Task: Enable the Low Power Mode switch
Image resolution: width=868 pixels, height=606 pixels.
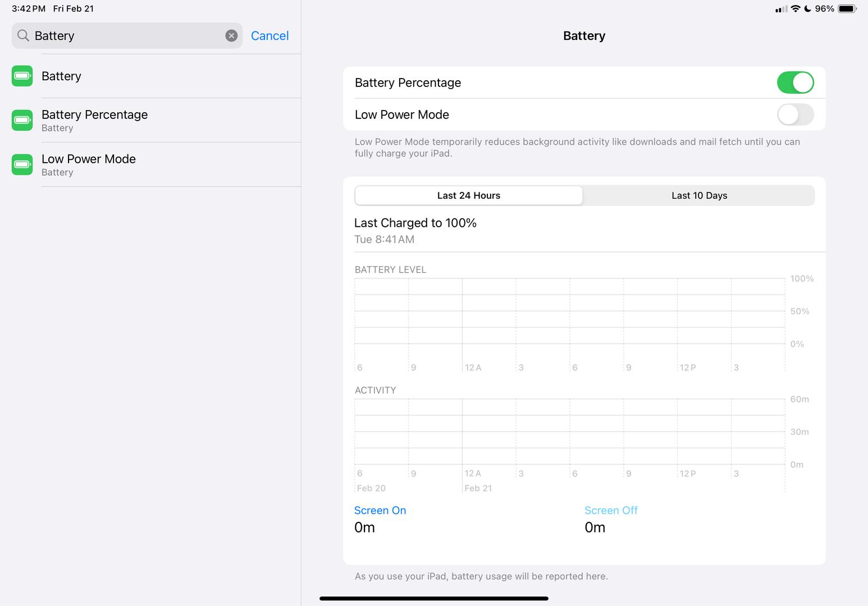Action: click(795, 114)
